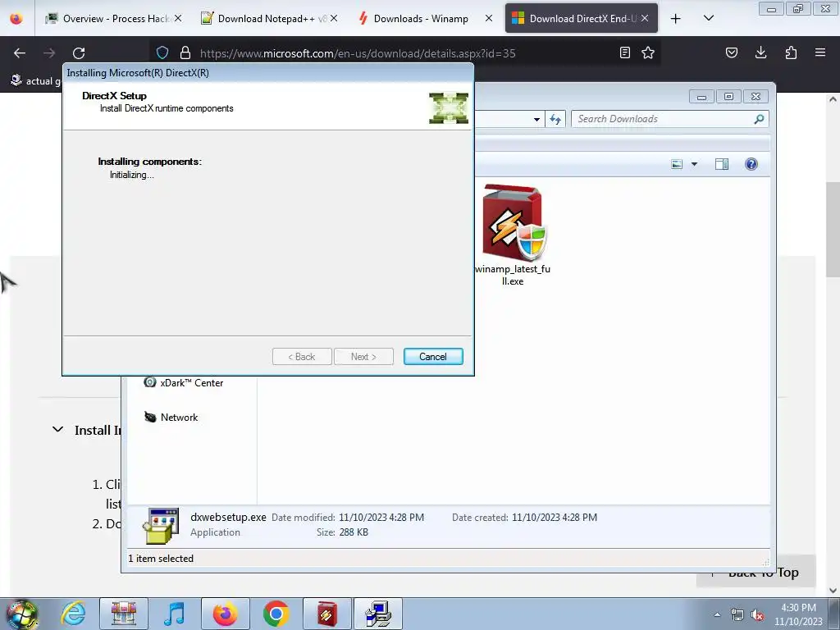840x630 pixels.
Task: Click the Size 288 KB value
Action: click(354, 532)
